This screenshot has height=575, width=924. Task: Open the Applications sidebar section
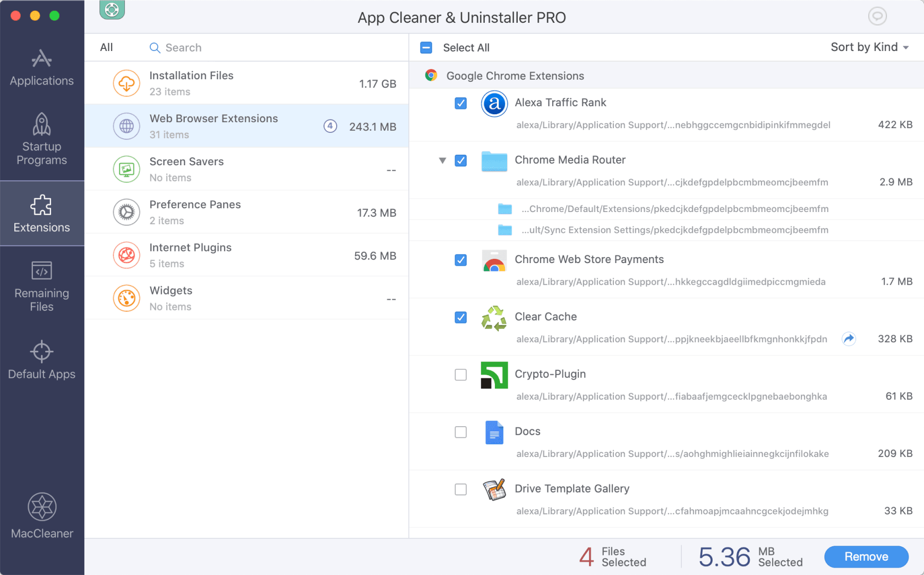[41, 68]
